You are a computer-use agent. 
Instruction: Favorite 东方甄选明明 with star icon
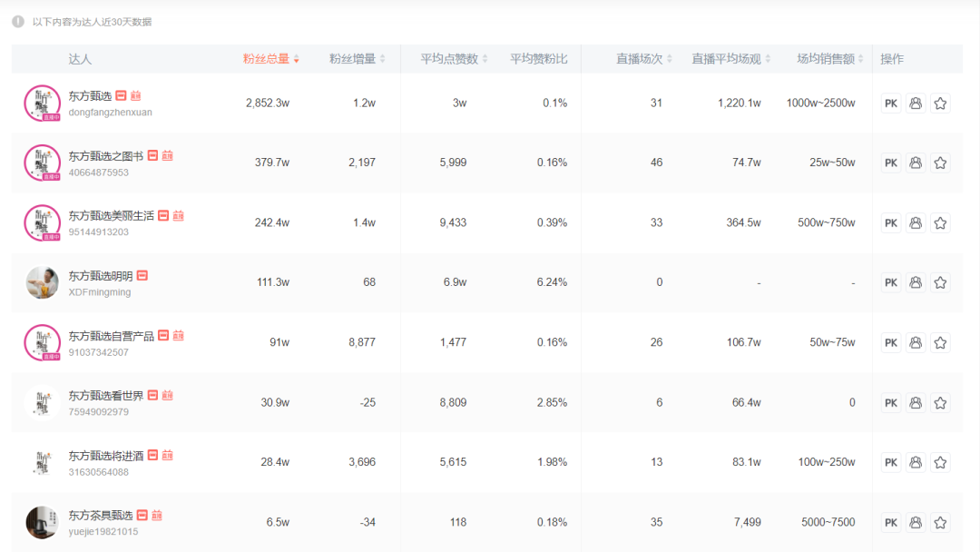pos(940,283)
